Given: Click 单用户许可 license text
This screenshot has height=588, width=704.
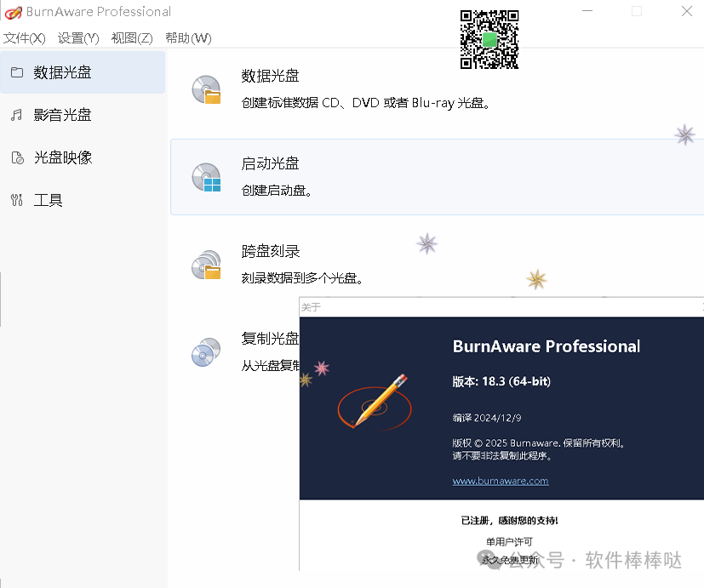Looking at the screenshot, I should click(x=509, y=542).
